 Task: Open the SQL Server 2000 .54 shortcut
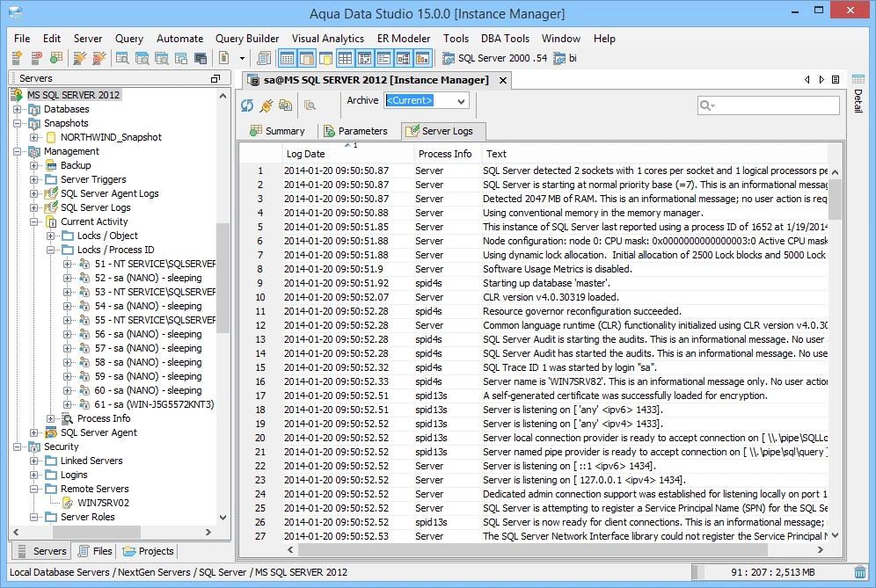coord(494,59)
